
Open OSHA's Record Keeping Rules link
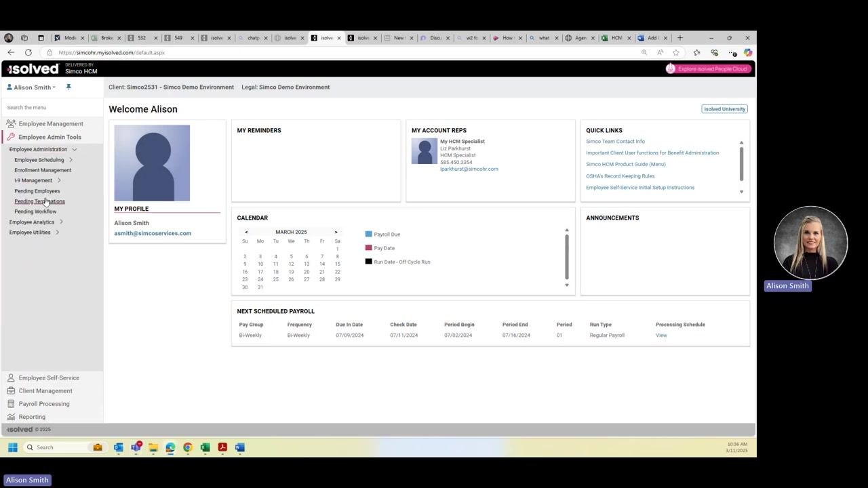pos(620,176)
